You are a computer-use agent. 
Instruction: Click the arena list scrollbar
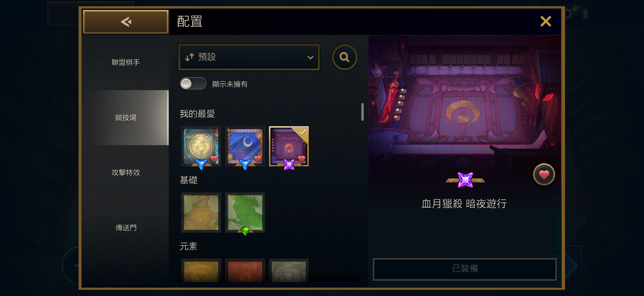(x=362, y=112)
